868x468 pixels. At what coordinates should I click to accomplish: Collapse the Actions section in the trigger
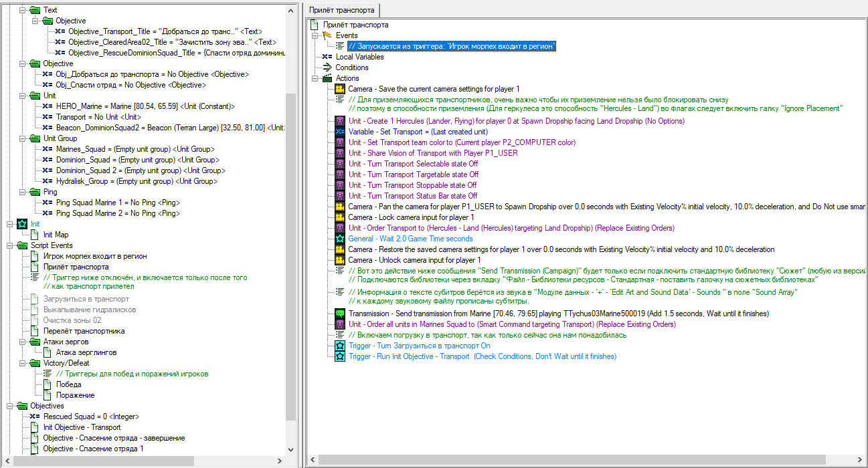pos(315,78)
